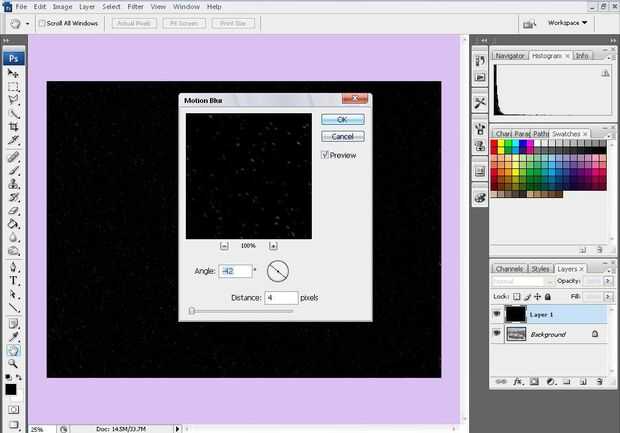Open the Histogram panel flyout menu

[609, 57]
